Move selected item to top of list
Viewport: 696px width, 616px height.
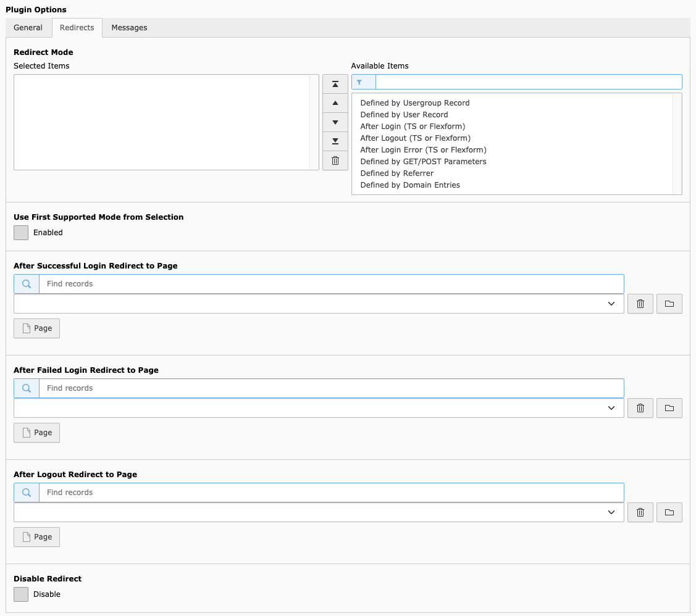[335, 84]
